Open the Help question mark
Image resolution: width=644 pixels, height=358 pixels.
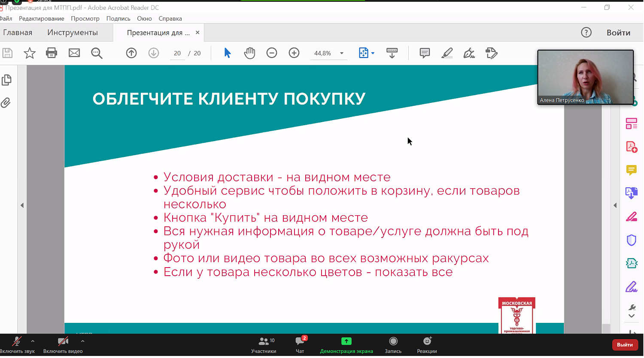pyautogui.click(x=586, y=33)
